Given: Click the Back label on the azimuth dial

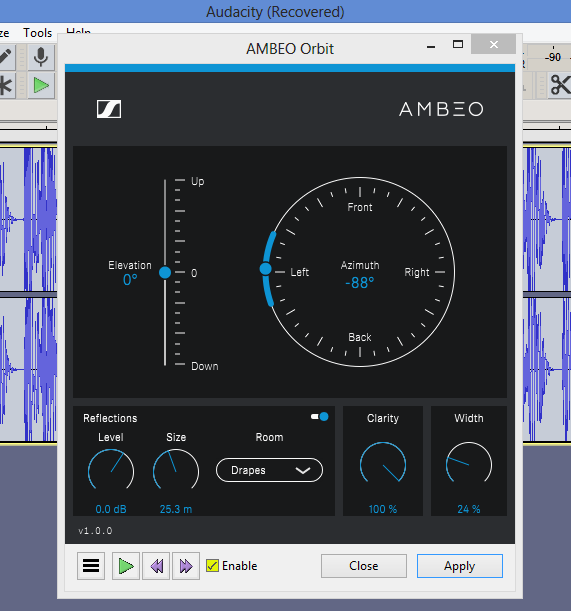Looking at the screenshot, I should click(x=360, y=337).
